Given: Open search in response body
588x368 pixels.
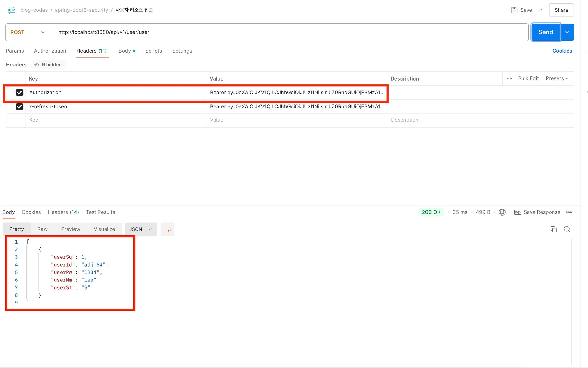Looking at the screenshot, I should pos(567,229).
